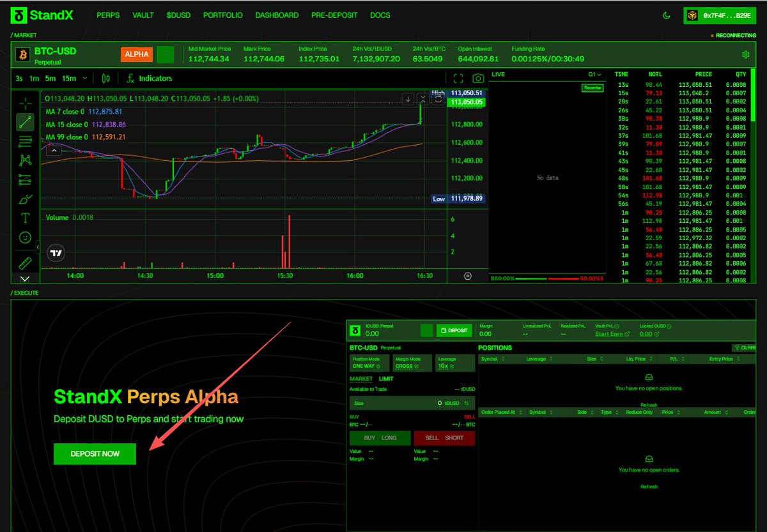This screenshot has width=767, height=532.
Task: Open the PERPS navigation tab
Action: [108, 15]
